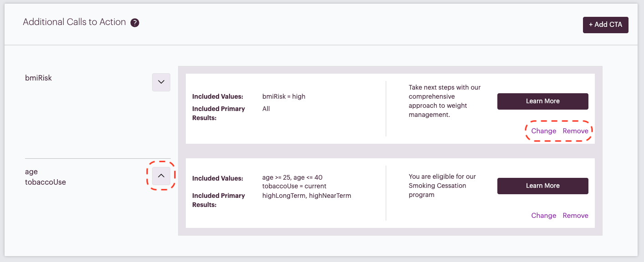
Task: Select the age label in second row
Action: click(x=31, y=172)
